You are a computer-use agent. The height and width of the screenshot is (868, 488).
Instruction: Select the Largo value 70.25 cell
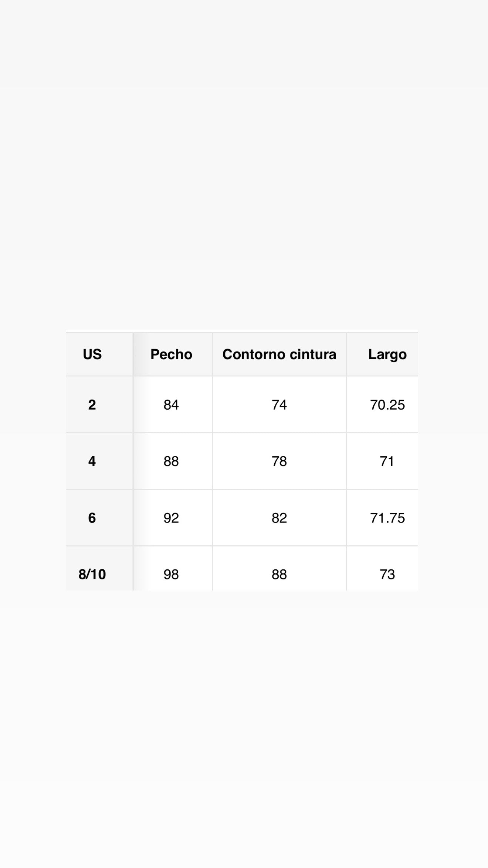coord(387,405)
